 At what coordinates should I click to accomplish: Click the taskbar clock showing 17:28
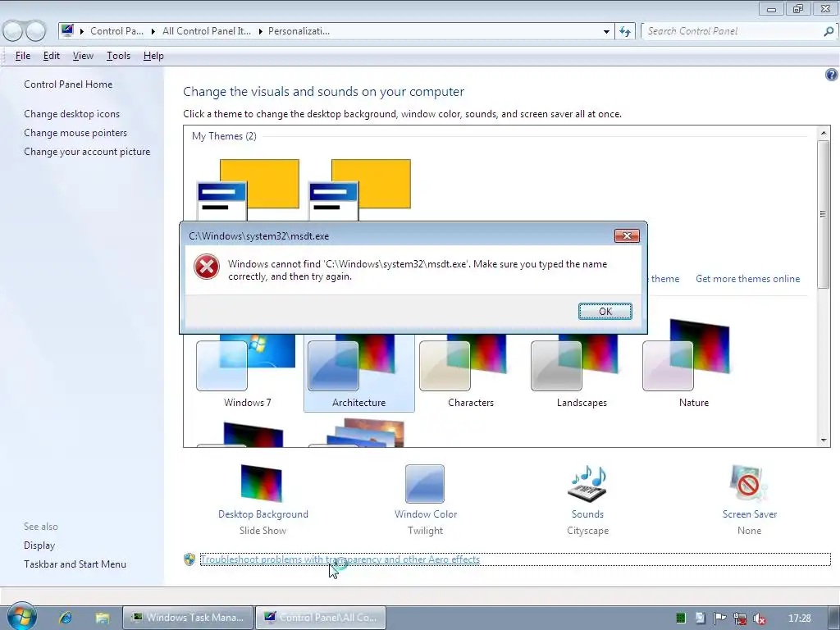pos(800,619)
